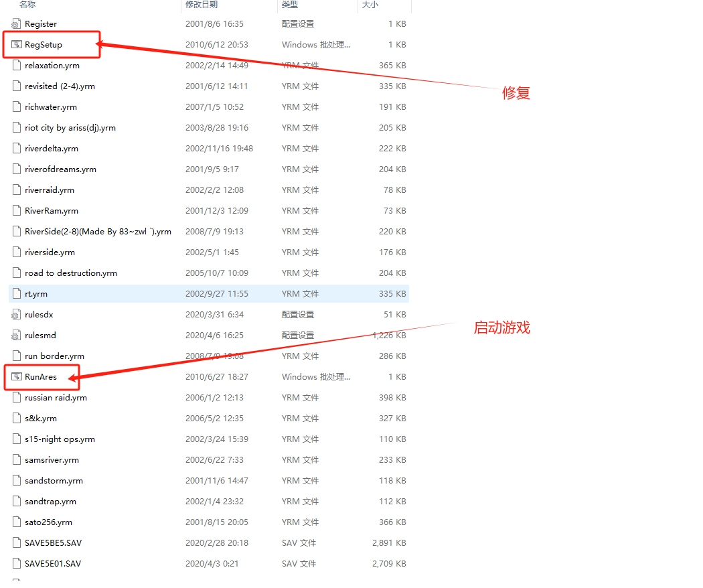Click the date 2010/6/27 18:27
Screen dimensions: 703x588
(216, 377)
